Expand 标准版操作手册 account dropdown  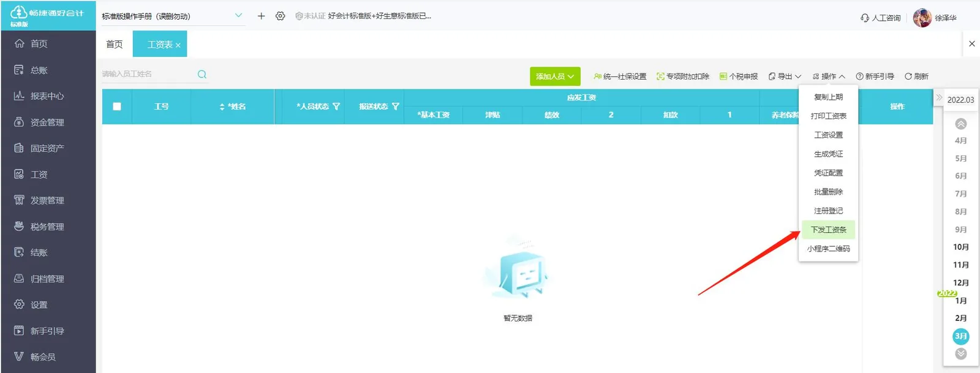click(238, 16)
